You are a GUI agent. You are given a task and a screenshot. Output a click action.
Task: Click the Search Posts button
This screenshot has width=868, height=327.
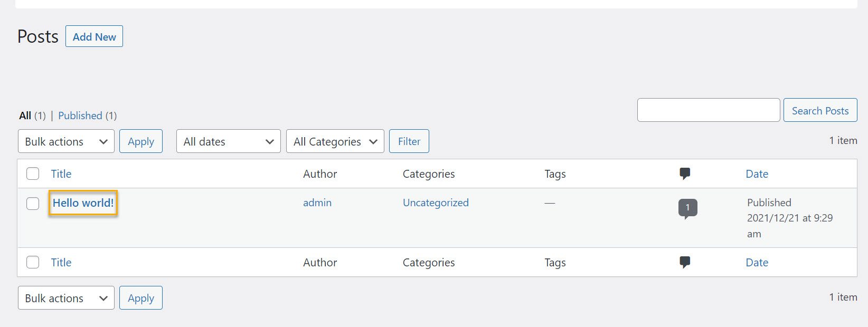click(x=820, y=110)
